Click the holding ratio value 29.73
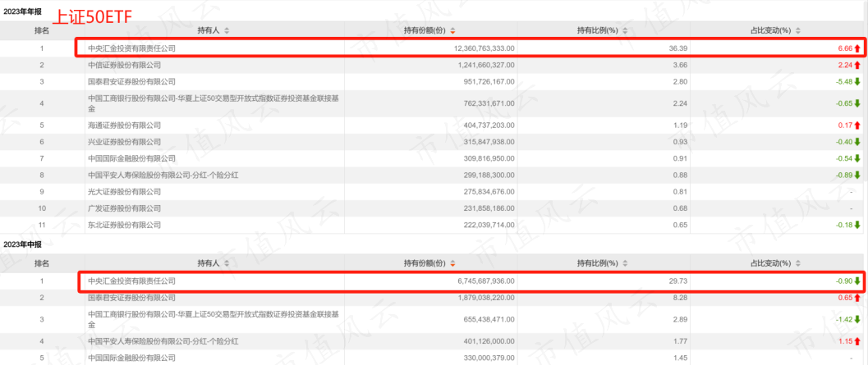Image resolution: width=868 pixels, height=365 pixels. (678, 281)
